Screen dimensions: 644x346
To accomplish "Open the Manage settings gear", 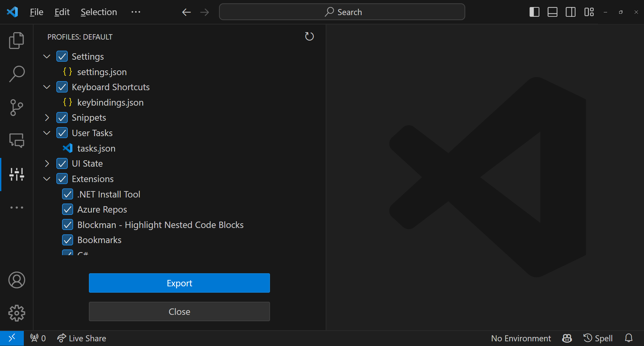I will 16,313.
